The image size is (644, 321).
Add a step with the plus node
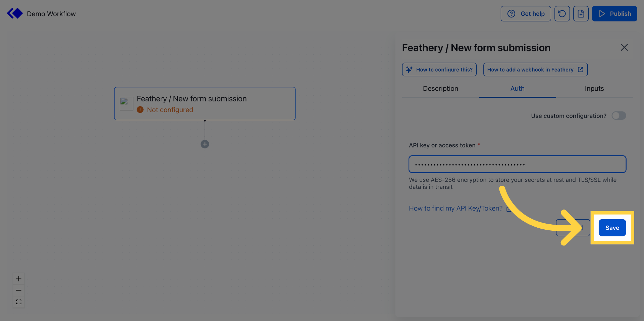pyautogui.click(x=205, y=144)
